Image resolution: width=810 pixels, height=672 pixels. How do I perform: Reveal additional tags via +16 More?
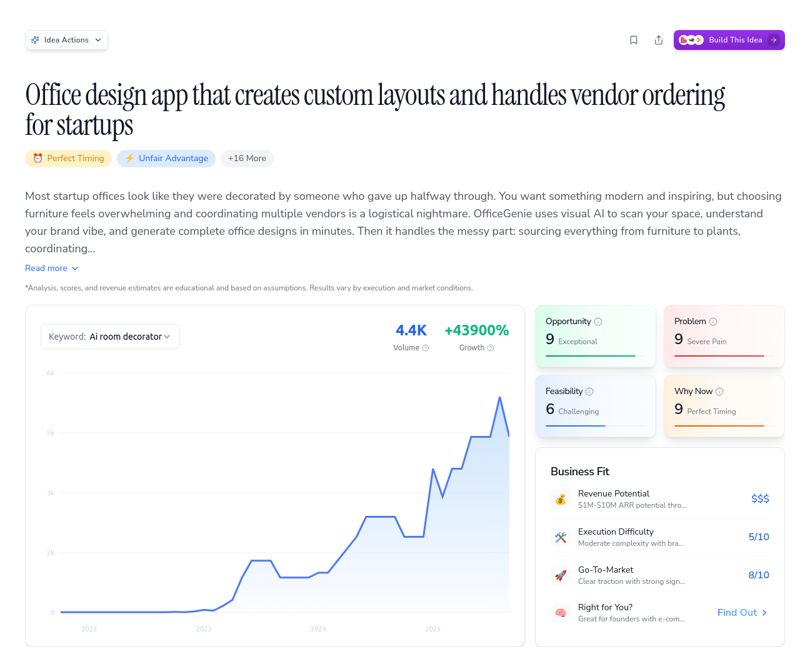pos(247,158)
